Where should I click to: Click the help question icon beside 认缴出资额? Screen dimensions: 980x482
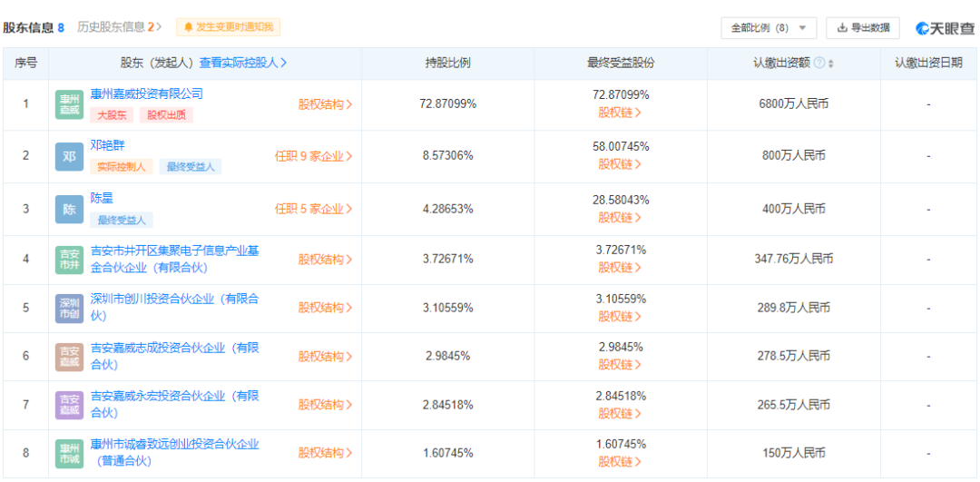tap(819, 64)
